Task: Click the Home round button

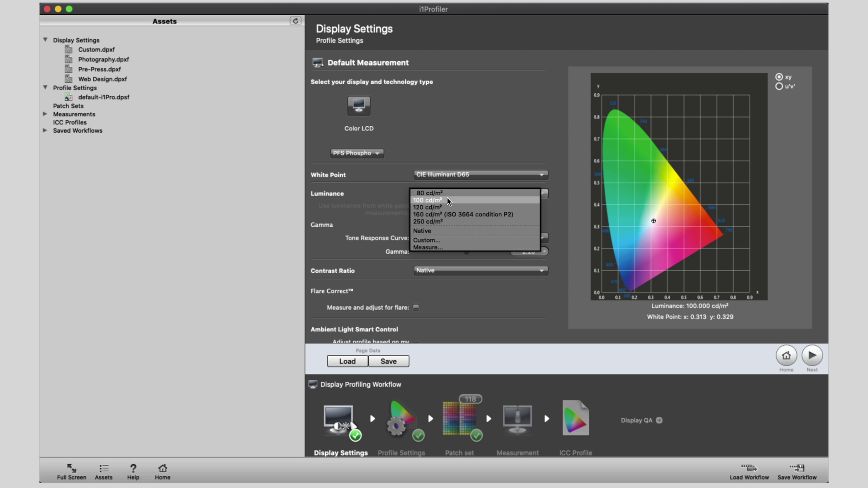Action: tap(786, 356)
